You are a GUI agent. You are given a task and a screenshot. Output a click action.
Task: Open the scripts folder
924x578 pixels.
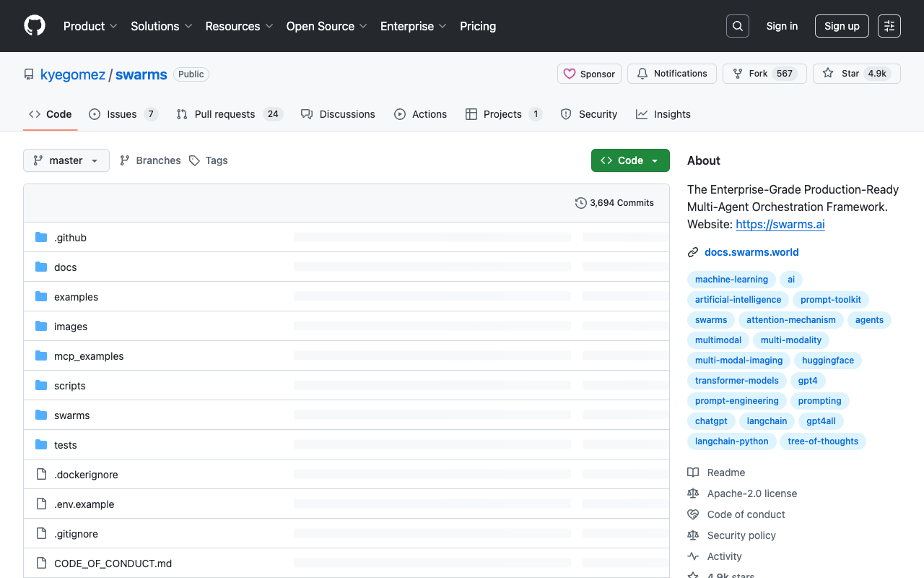[70, 386]
